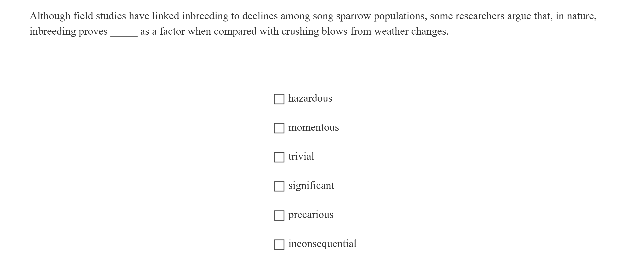Click the 'significant' answer label text
Screen dimensions: 644x256
point(311,186)
